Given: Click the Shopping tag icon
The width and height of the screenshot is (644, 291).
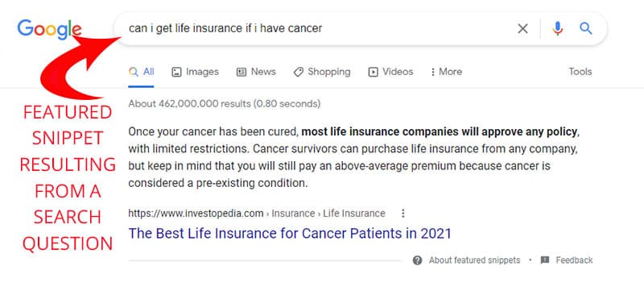Looking at the screenshot, I should click(298, 72).
